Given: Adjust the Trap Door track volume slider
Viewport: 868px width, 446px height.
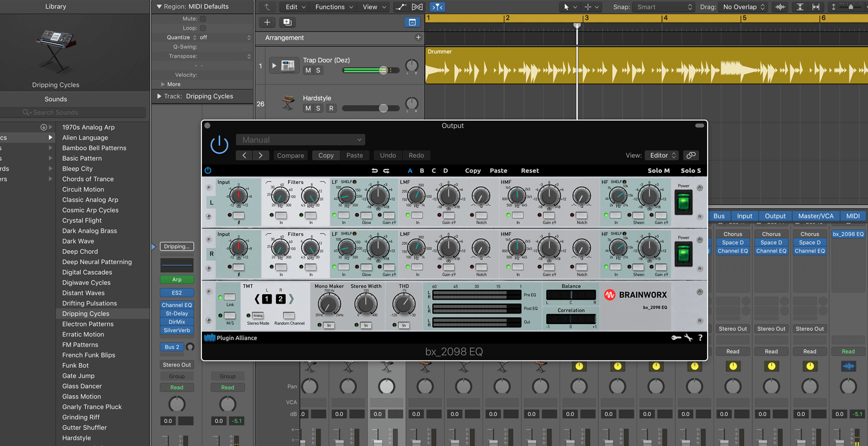Looking at the screenshot, I should [x=370, y=71].
